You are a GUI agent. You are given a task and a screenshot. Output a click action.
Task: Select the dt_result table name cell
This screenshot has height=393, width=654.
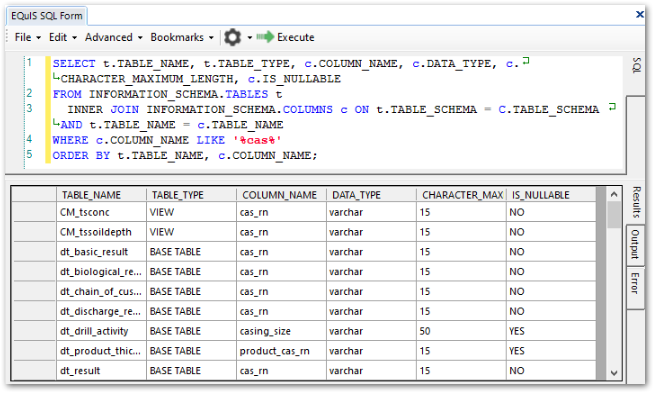pos(101,370)
